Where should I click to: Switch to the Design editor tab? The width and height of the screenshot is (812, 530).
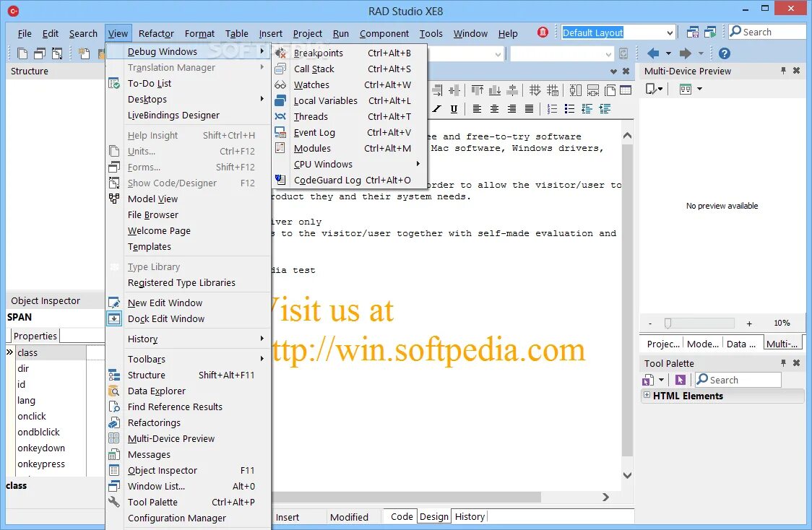tap(434, 516)
